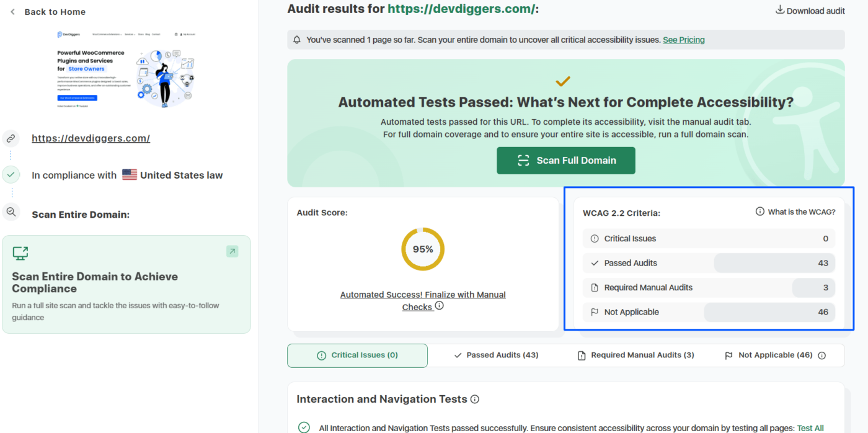
Task: Select the Critical Issues (0) tab
Action: 357,355
